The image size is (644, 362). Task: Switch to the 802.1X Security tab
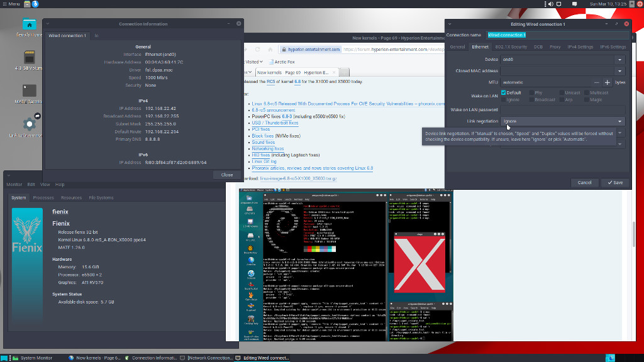point(511,47)
